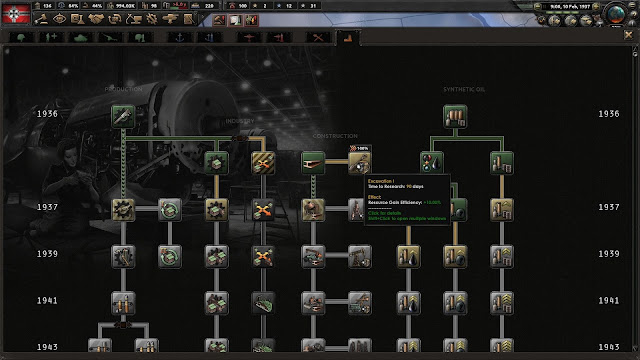Select the Excavation I technology icon
The width and height of the screenshot is (640, 360).
pyautogui.click(x=360, y=163)
